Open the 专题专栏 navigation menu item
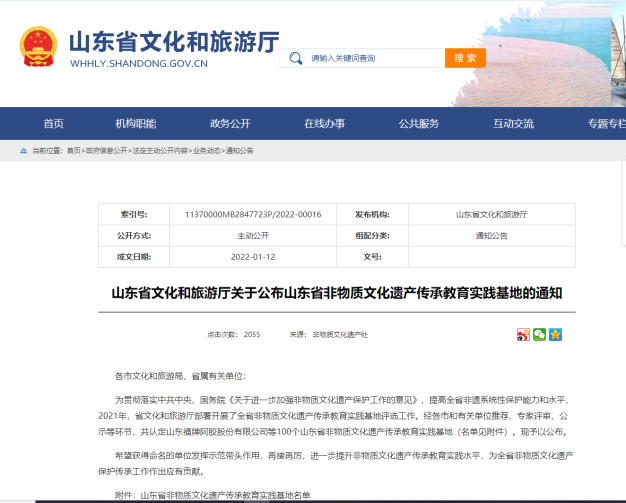Screen dimensions: 626x503 607,124
